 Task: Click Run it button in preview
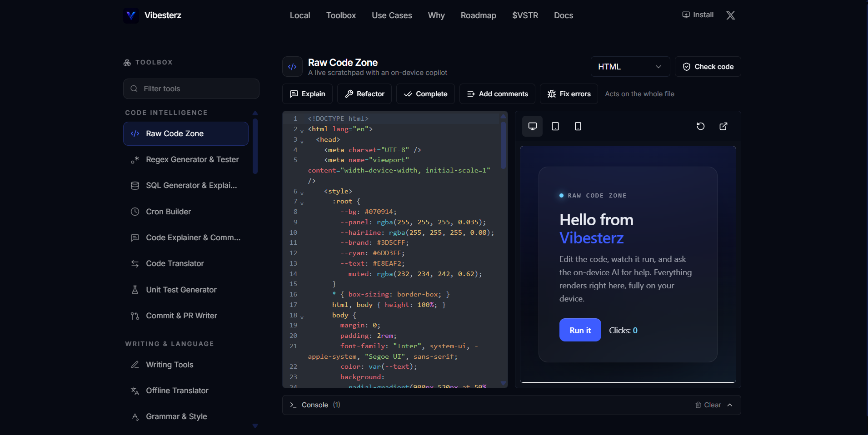coord(580,330)
